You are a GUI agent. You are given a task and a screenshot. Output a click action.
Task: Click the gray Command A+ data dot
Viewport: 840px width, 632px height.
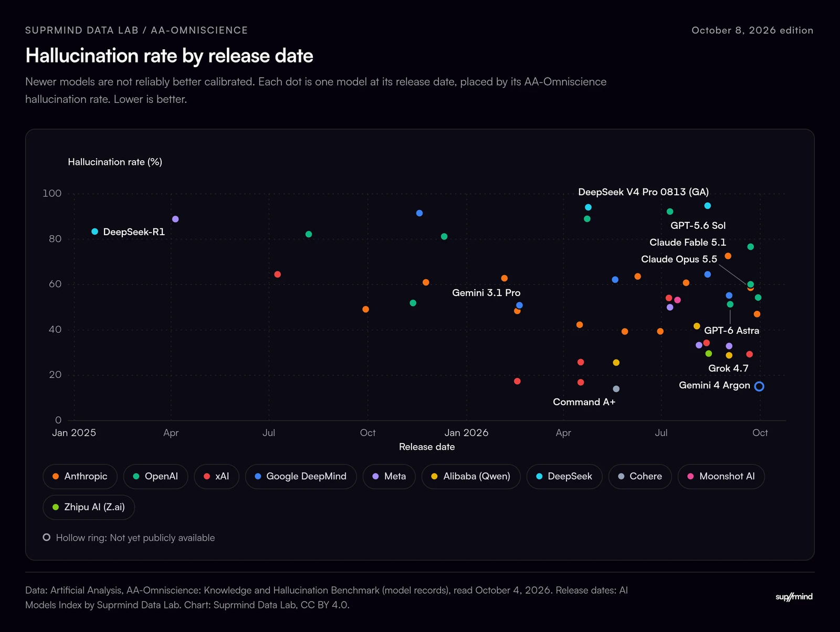pos(616,389)
